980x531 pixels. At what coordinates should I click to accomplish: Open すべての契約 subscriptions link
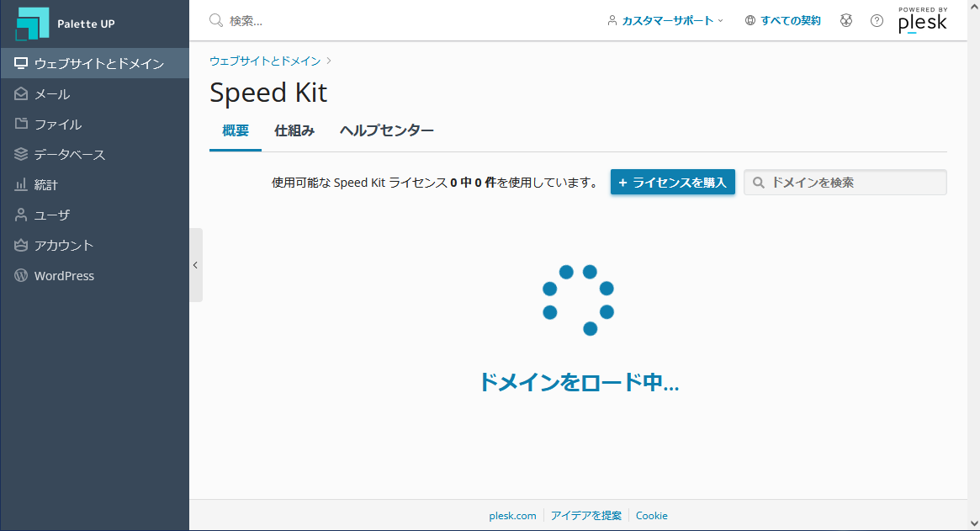[783, 21]
